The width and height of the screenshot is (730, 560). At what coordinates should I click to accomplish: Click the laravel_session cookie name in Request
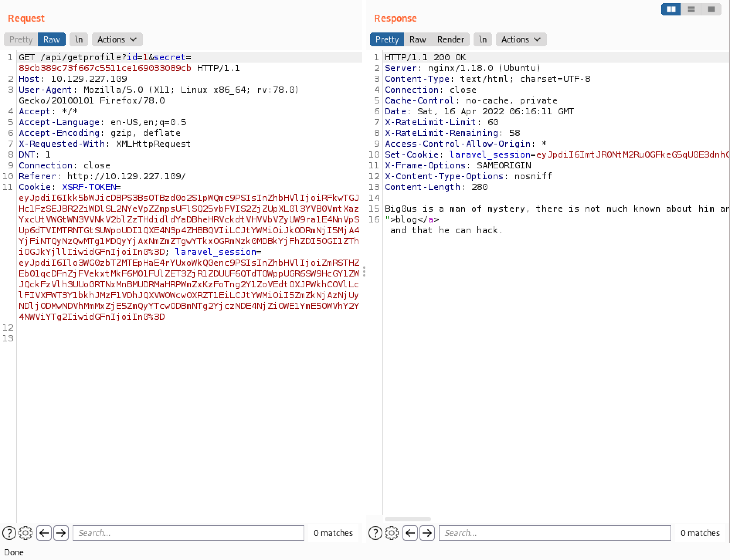tap(216, 252)
